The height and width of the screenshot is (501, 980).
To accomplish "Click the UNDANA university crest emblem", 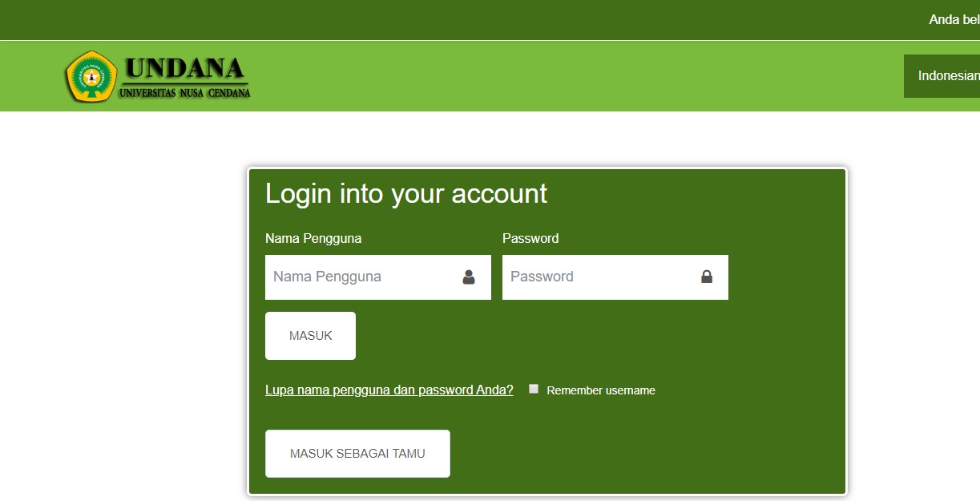I will click(x=91, y=76).
